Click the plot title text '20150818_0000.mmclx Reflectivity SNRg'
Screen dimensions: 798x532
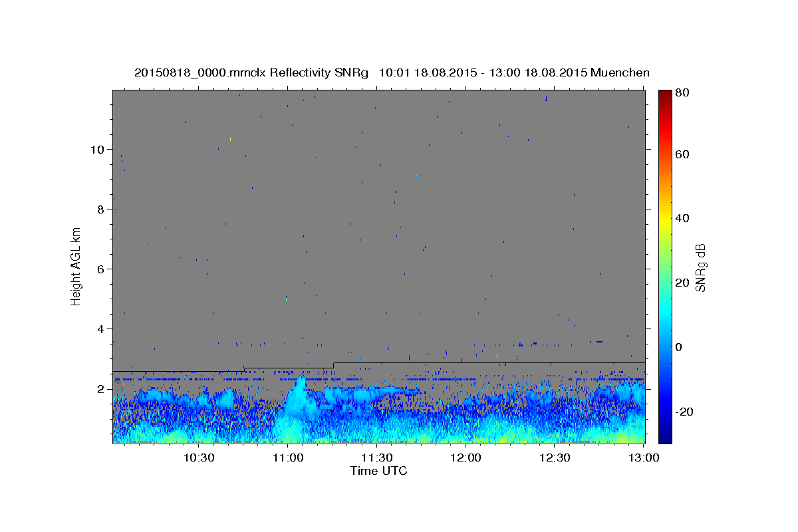pos(251,72)
